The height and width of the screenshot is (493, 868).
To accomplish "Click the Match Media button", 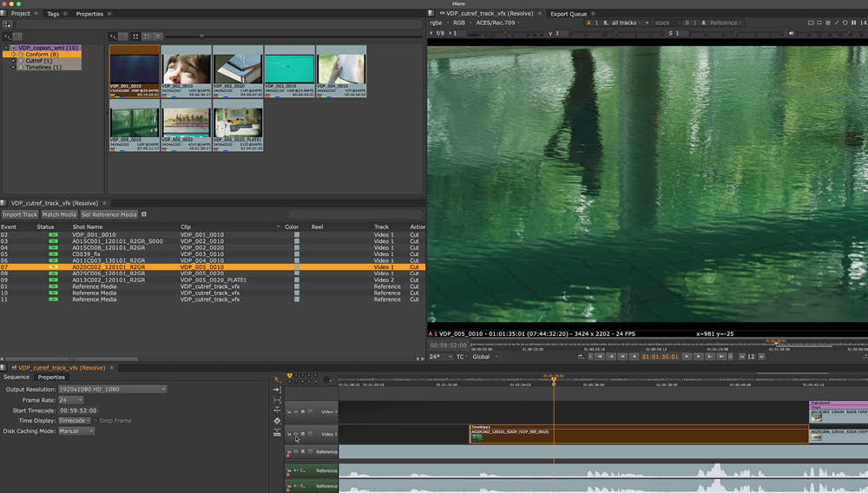I will (59, 214).
